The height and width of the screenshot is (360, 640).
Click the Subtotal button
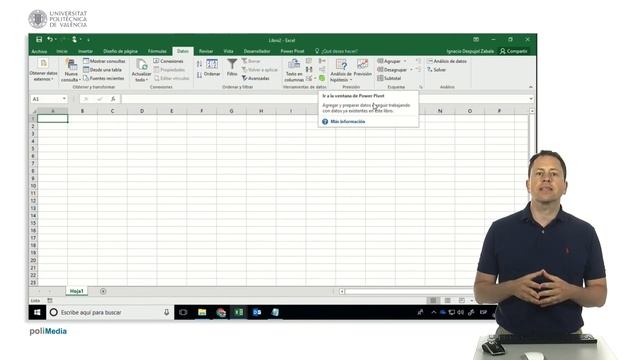(x=389, y=78)
